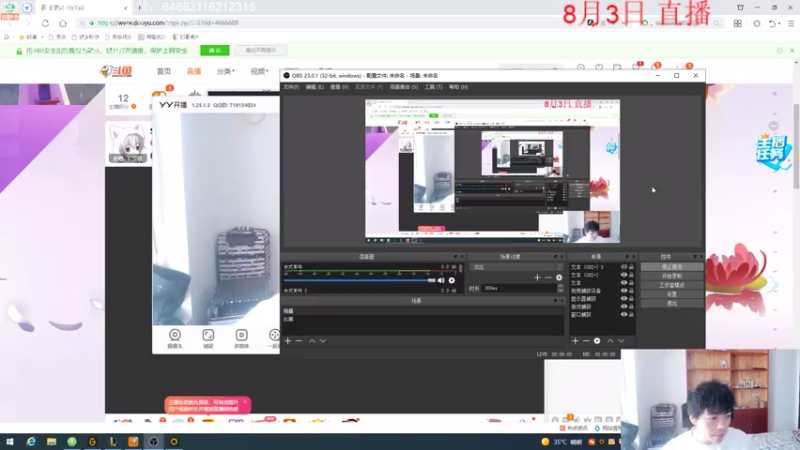Image resolution: width=800 pixels, height=450 pixels.
Task: Open the 工具(T) menu in OBS
Action: pyautogui.click(x=433, y=87)
